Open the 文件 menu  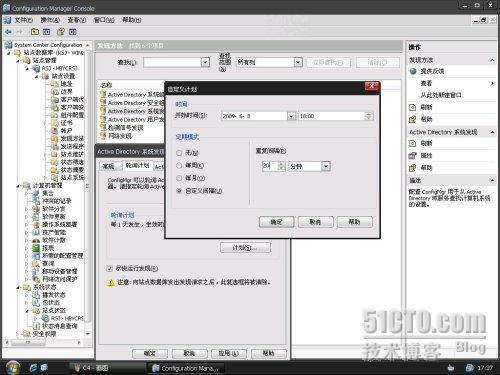(23, 20)
